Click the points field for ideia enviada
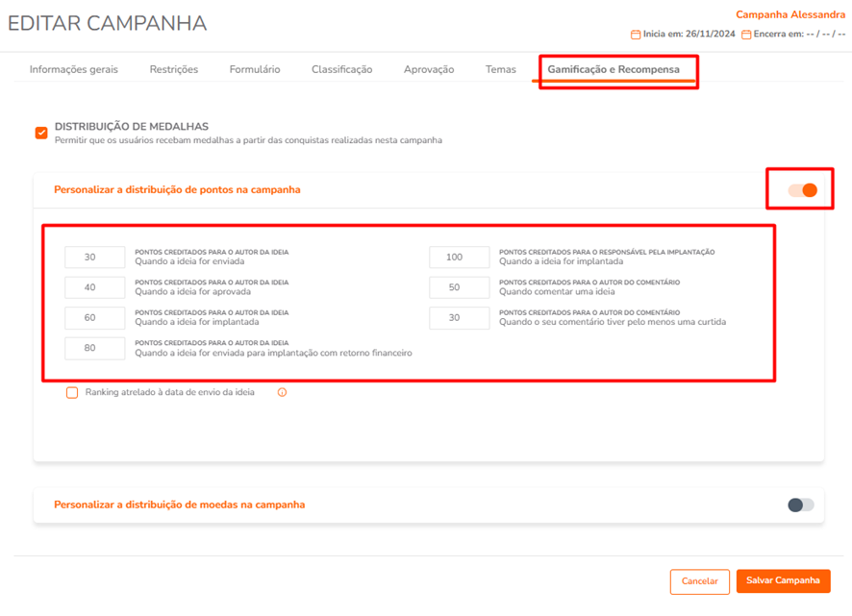 [x=94, y=257]
